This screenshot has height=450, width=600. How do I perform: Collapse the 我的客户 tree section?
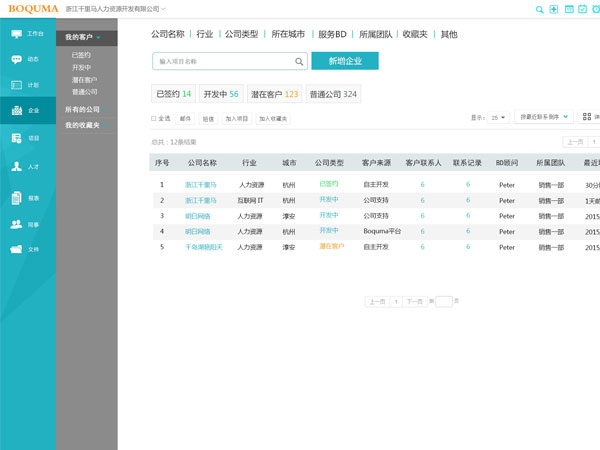[x=98, y=37]
